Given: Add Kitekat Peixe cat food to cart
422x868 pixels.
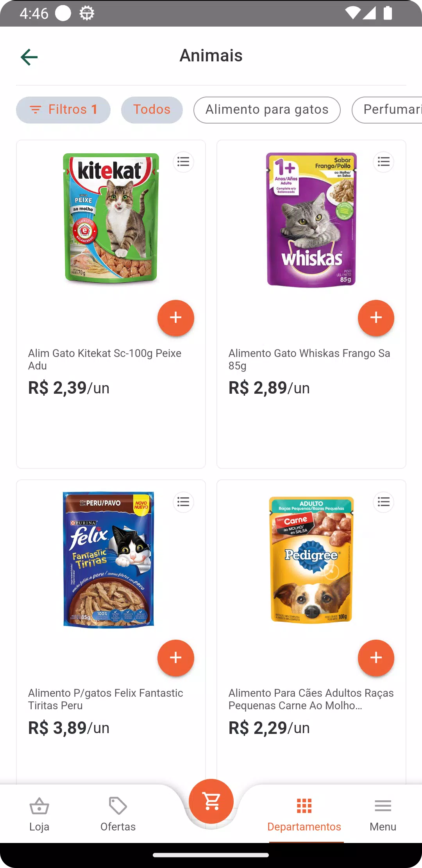Looking at the screenshot, I should (x=175, y=317).
